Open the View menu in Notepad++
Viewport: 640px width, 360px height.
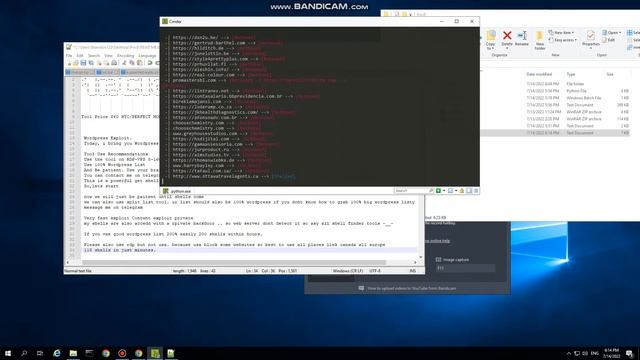click(108, 56)
